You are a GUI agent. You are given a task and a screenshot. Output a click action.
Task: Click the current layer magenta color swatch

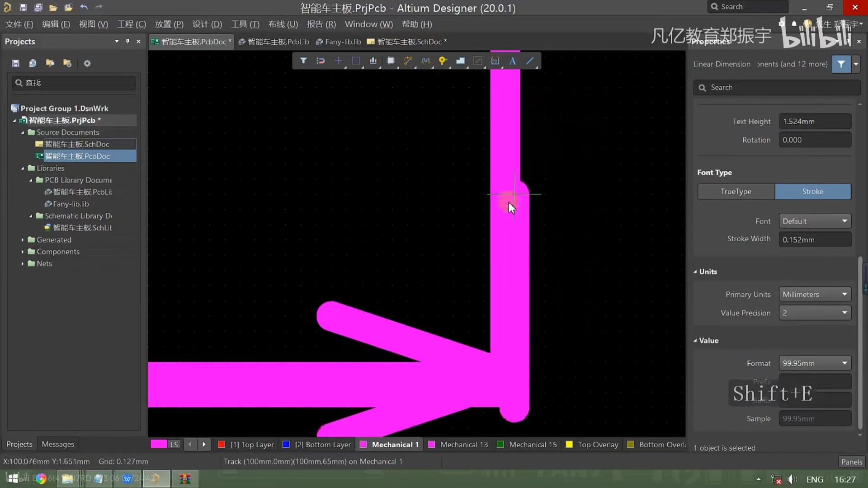click(x=158, y=445)
